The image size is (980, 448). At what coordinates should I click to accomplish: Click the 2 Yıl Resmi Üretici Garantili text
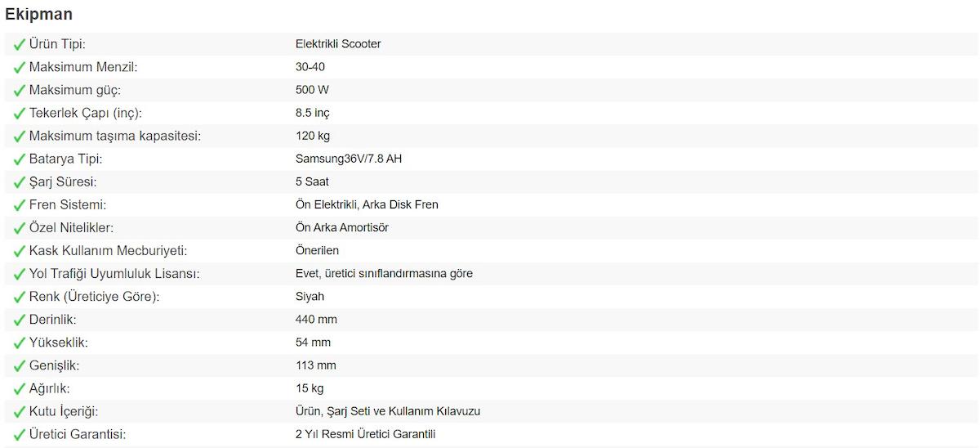(x=365, y=434)
